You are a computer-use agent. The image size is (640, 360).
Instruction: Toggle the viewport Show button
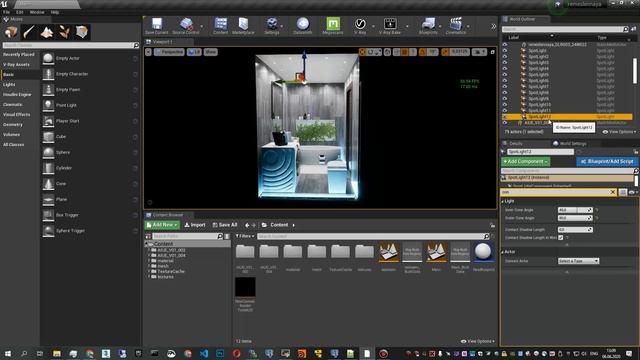(211, 52)
